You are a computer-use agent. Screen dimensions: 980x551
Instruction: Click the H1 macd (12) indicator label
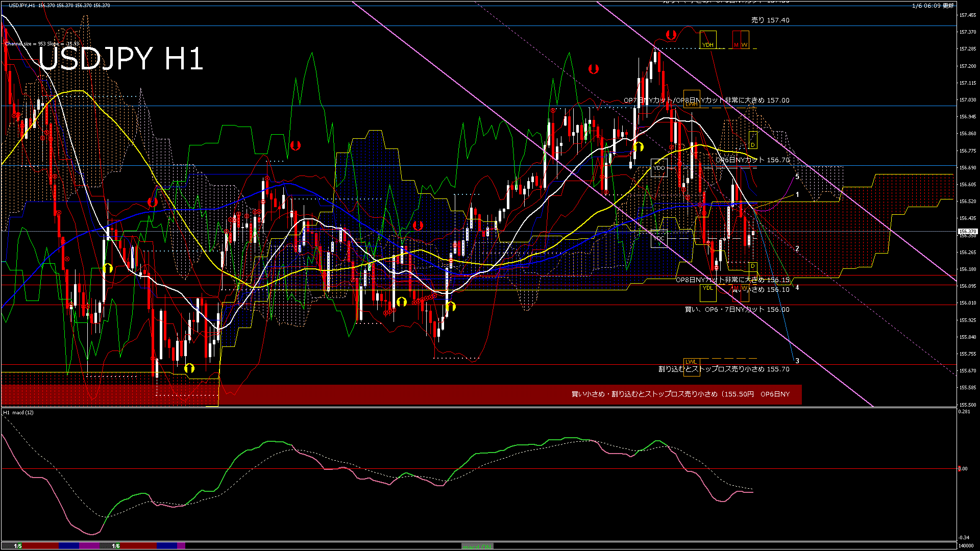(x=18, y=412)
